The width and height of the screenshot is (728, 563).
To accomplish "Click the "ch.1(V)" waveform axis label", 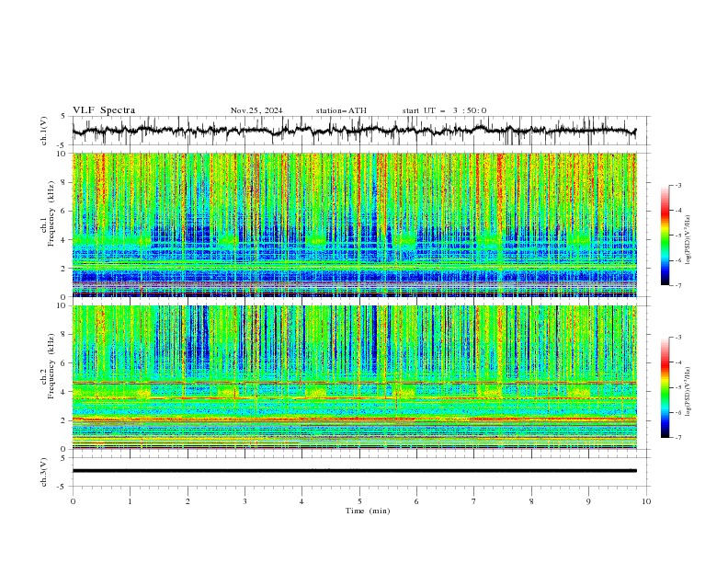I will (44, 131).
